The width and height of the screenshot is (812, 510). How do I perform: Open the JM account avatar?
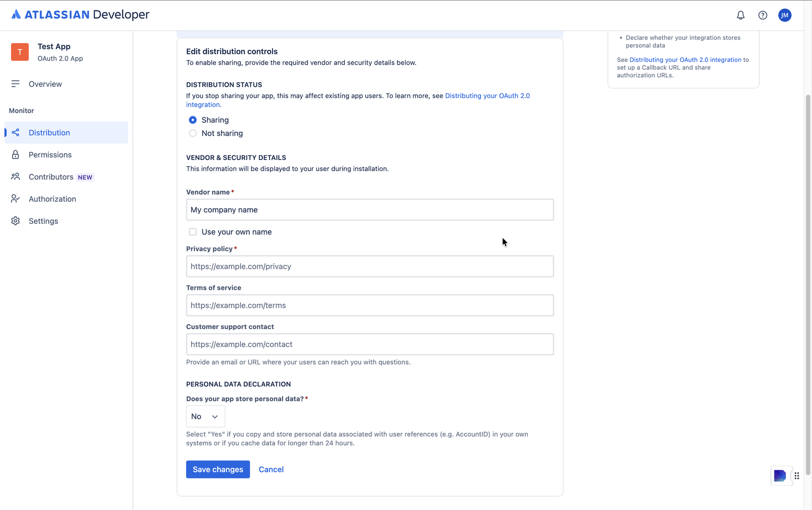[785, 15]
